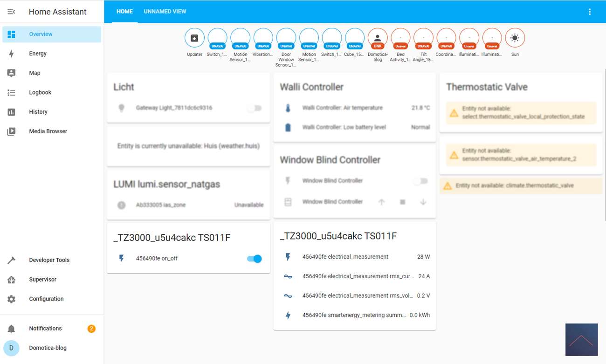
Task: Open the Domotica-blog user profile
Action: [48, 348]
